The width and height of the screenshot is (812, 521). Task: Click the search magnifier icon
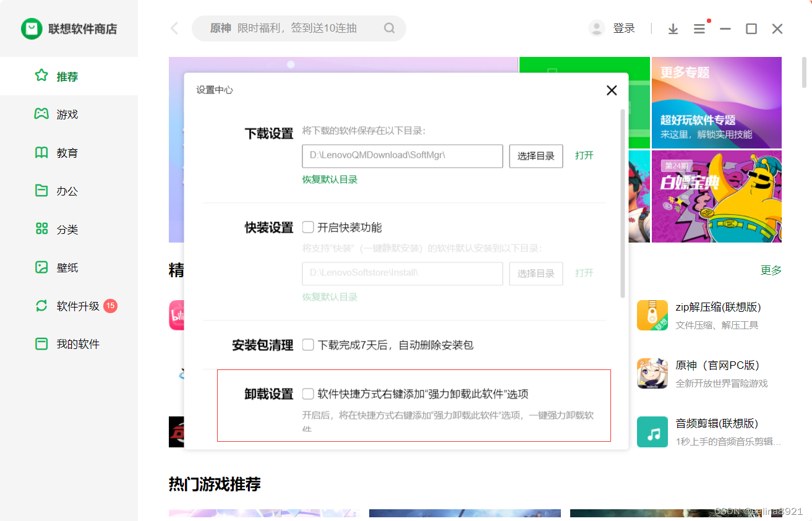pos(389,28)
